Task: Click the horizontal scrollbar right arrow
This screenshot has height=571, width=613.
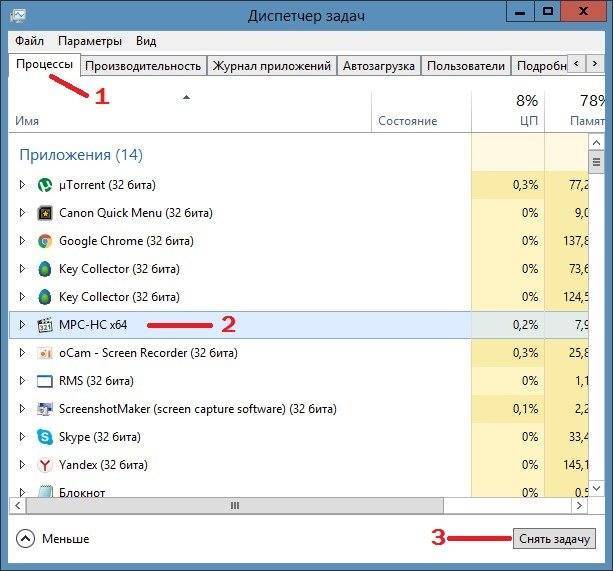Action: [x=579, y=506]
